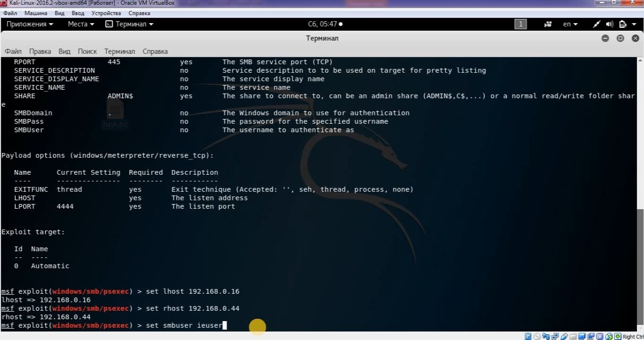644x340 pixels.
Task: Open the VirtualBox hard disk activity indicator
Action: pos(528,337)
